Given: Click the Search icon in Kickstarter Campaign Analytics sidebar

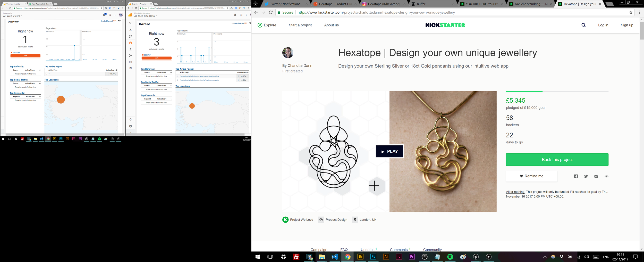Looking at the screenshot, I should pyautogui.click(x=130, y=23).
